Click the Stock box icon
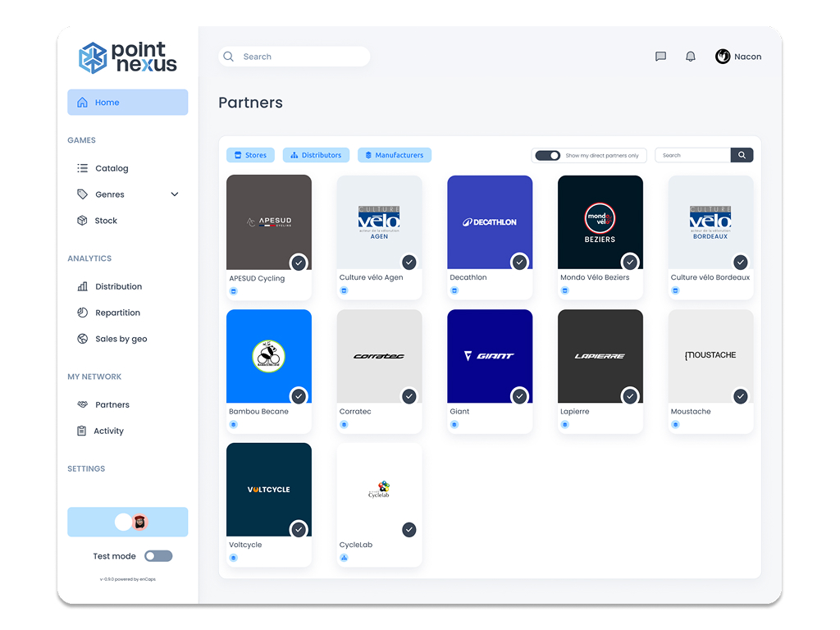The width and height of the screenshot is (840, 630). pyautogui.click(x=82, y=220)
